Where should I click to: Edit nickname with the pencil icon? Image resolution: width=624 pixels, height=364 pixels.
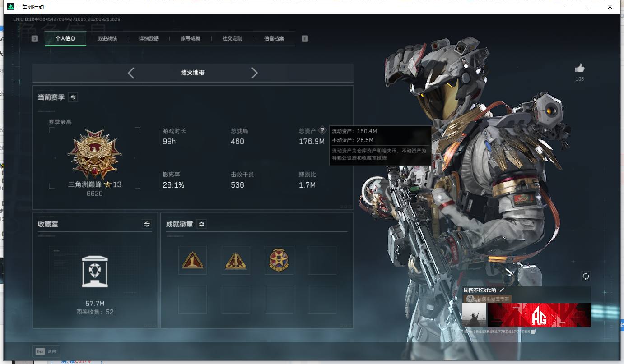pyautogui.click(x=502, y=290)
